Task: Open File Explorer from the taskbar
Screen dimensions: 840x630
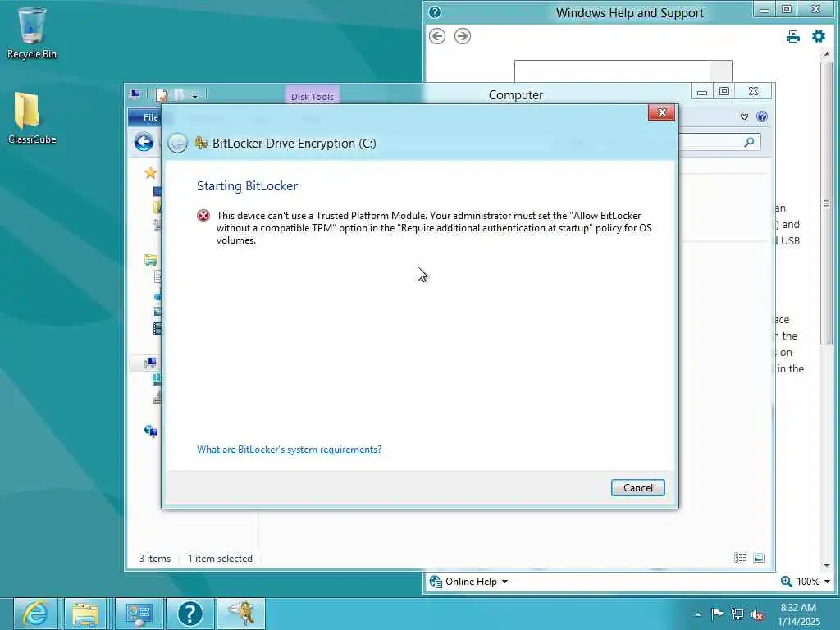Action: coord(85,614)
